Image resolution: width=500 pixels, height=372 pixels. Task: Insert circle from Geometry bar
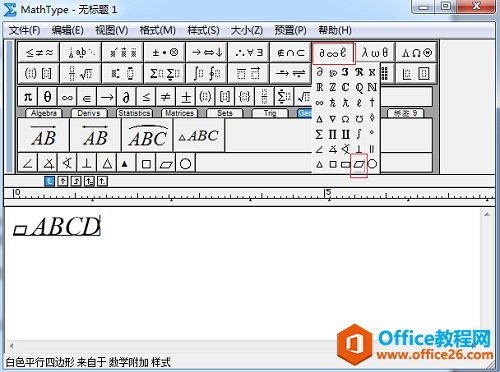click(x=186, y=163)
